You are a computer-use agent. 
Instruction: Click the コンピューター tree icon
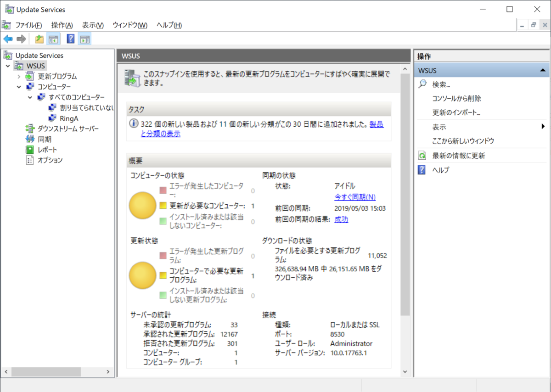[30, 86]
